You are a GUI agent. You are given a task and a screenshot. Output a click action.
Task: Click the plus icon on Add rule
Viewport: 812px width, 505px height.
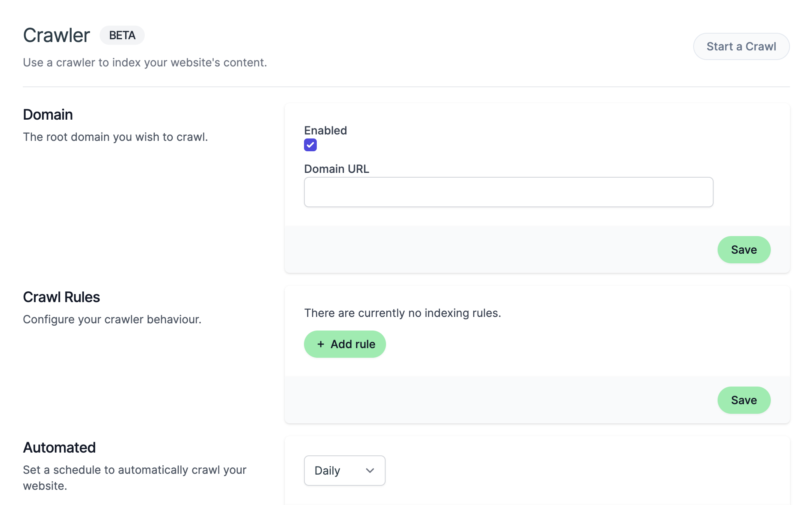coord(320,344)
